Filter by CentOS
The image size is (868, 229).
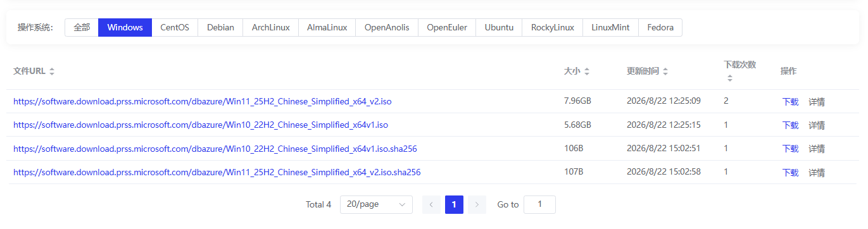pos(175,27)
